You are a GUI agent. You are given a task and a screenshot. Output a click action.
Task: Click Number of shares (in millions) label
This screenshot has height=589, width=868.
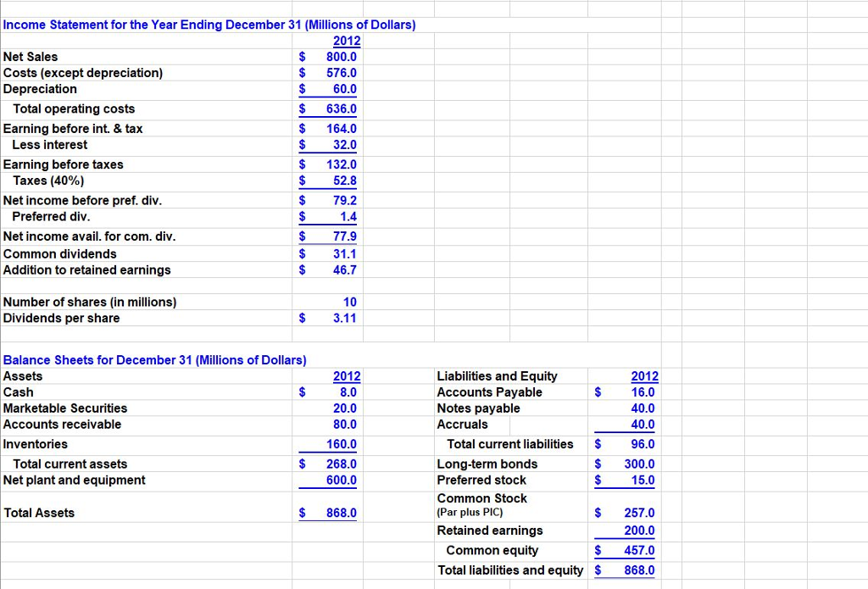coord(90,302)
